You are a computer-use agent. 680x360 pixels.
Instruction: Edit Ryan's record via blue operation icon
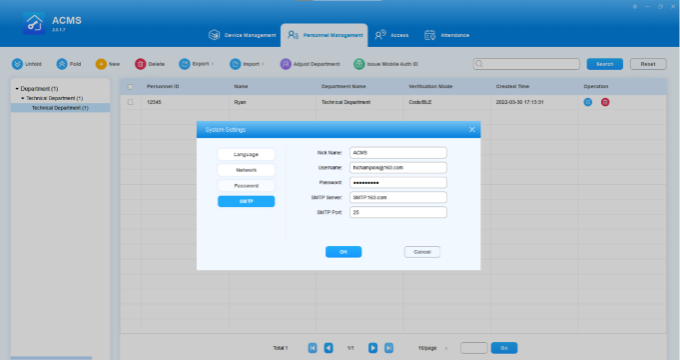tap(588, 102)
